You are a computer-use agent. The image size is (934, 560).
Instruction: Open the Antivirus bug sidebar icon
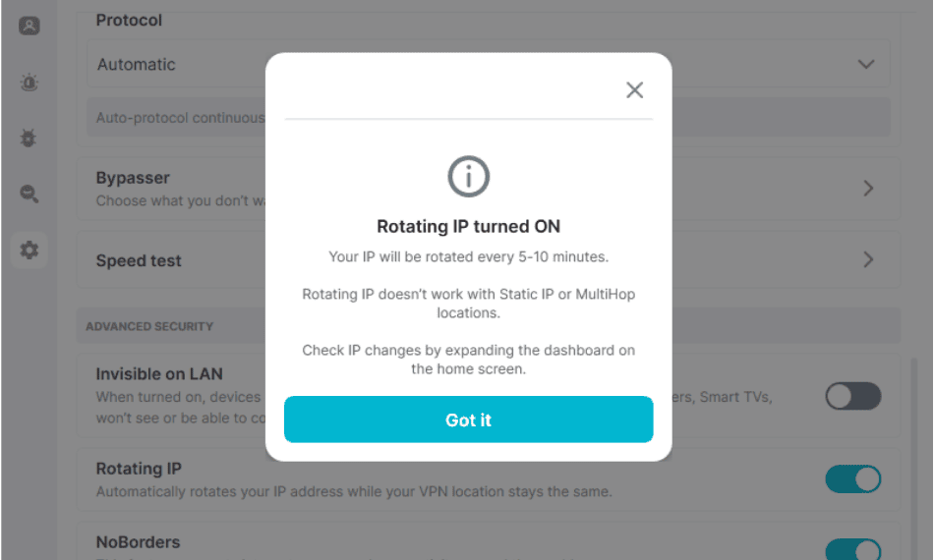(29, 139)
